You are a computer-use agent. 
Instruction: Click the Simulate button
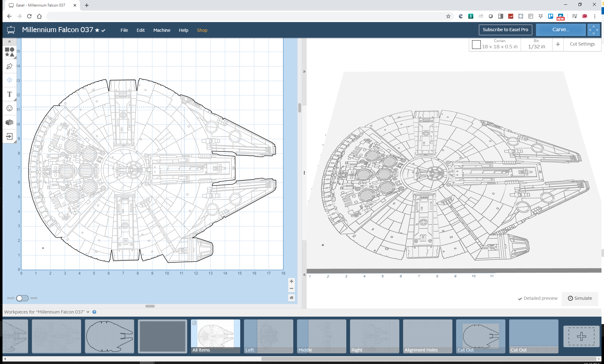pyautogui.click(x=580, y=298)
